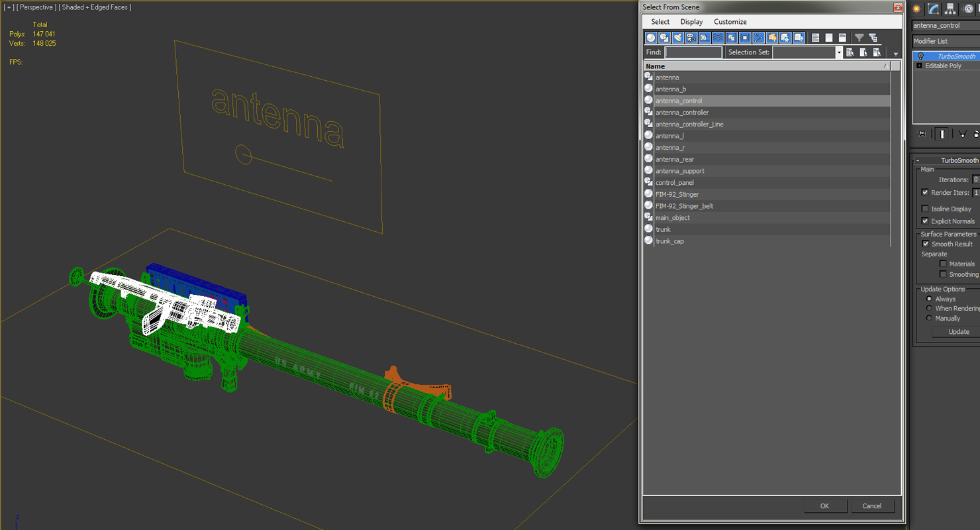Image resolution: width=980 pixels, height=530 pixels.
Task: Toggle Display Containers filter icon
Action: [772, 38]
